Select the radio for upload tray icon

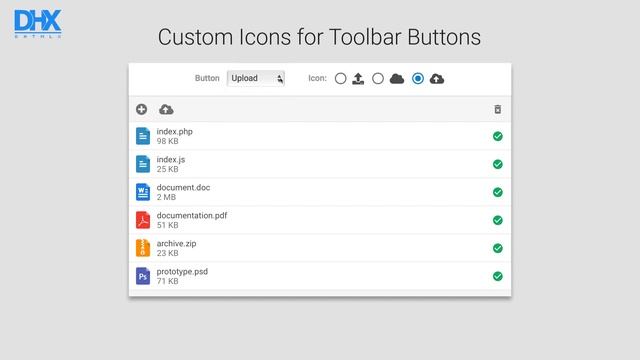pyautogui.click(x=340, y=78)
